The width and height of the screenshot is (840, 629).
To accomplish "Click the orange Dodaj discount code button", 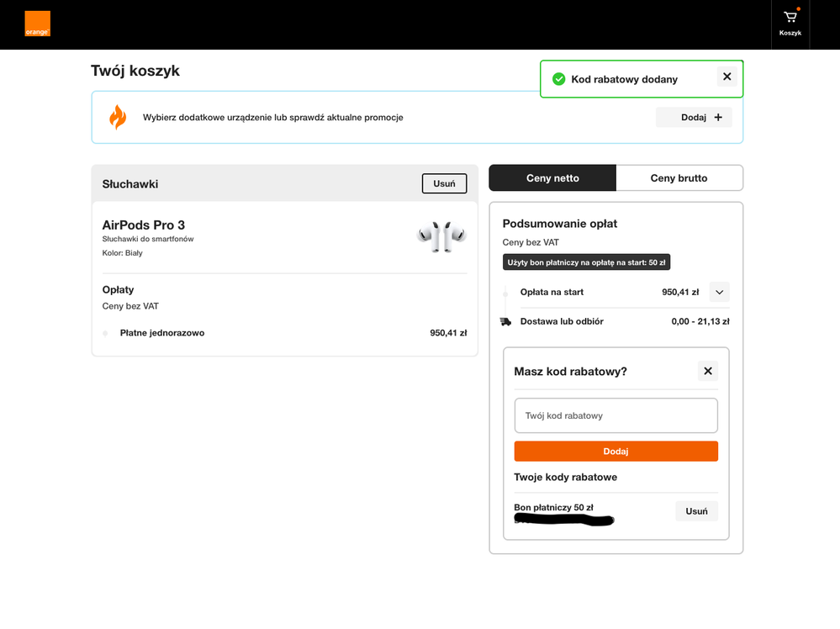I will (x=616, y=451).
